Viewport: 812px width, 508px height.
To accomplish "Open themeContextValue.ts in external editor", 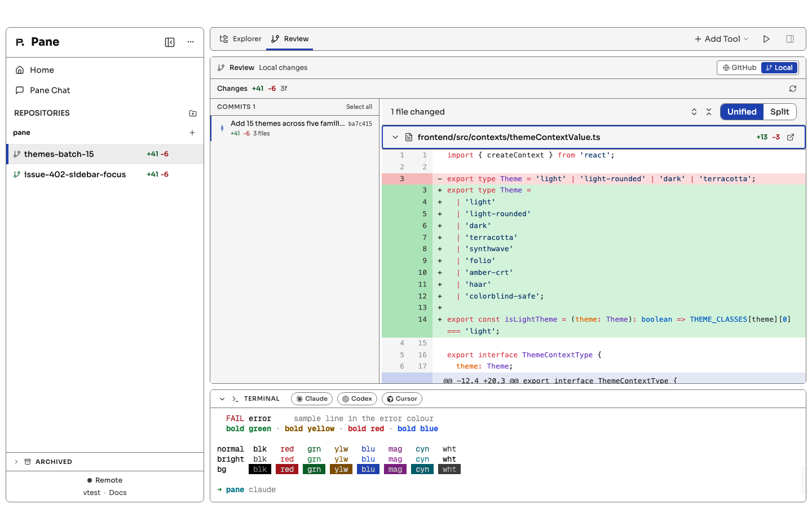I will (791, 137).
